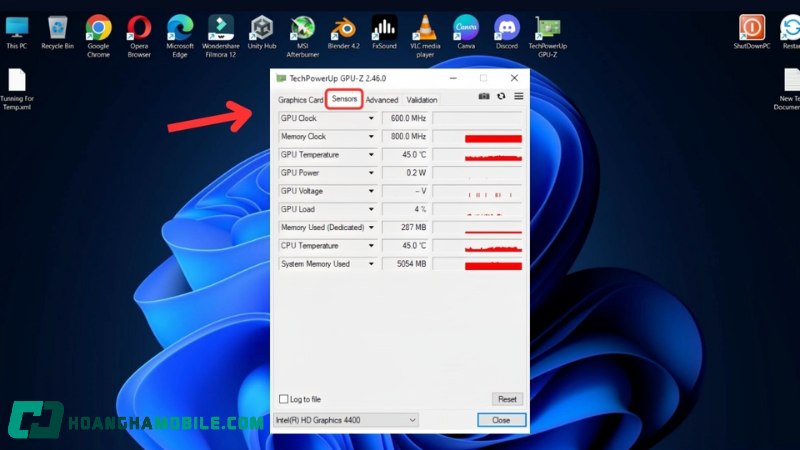Image resolution: width=800 pixels, height=450 pixels.
Task: Open the GPU-Z hamburger menu icon
Action: [x=519, y=96]
